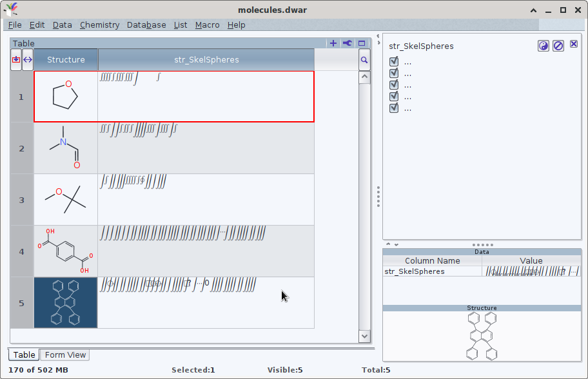The width and height of the screenshot is (588, 379).
Task: Click the plus icon in Table header
Action: pos(333,43)
